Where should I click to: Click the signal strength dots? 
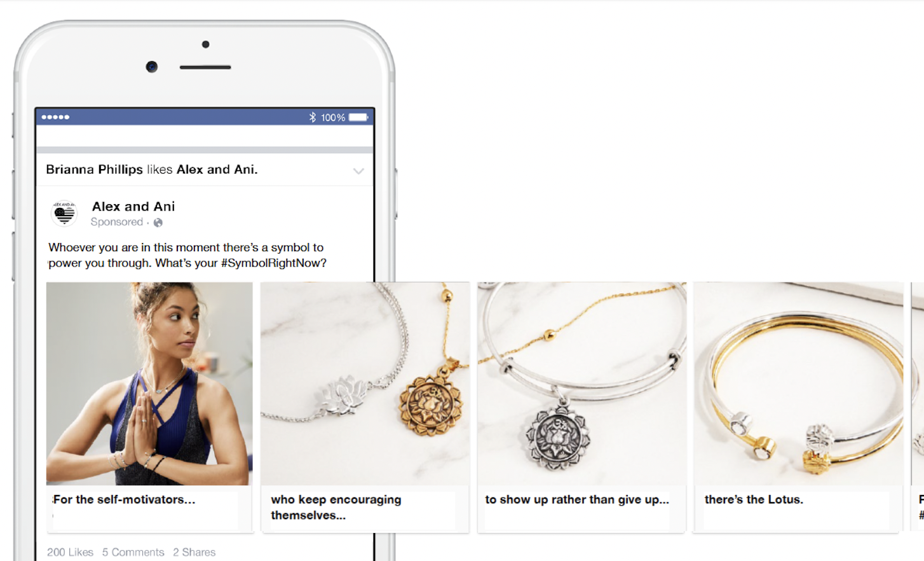pos(55,117)
